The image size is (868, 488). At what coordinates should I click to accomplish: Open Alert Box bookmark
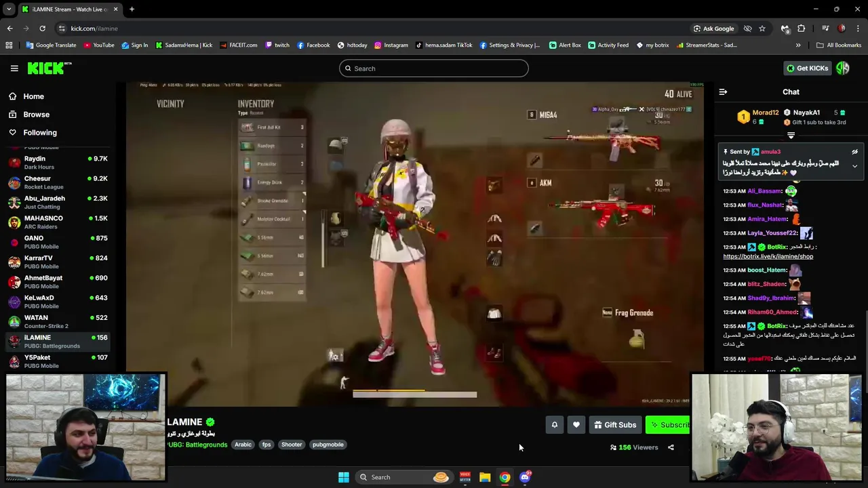[565, 45]
